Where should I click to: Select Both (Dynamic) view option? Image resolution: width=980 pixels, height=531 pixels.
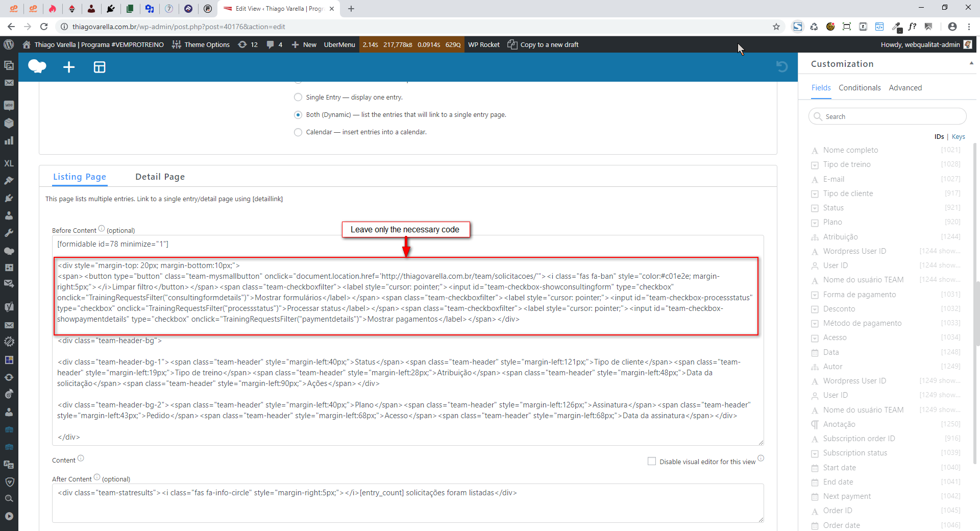(298, 114)
